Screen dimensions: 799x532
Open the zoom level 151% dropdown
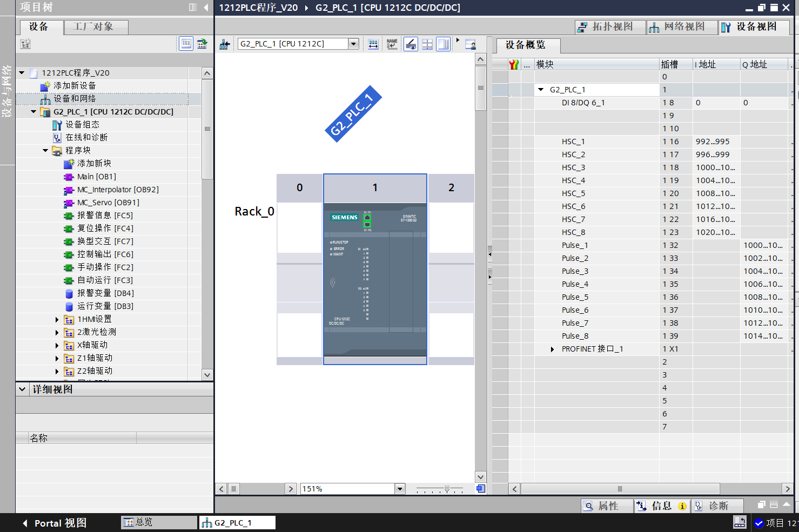click(x=400, y=489)
